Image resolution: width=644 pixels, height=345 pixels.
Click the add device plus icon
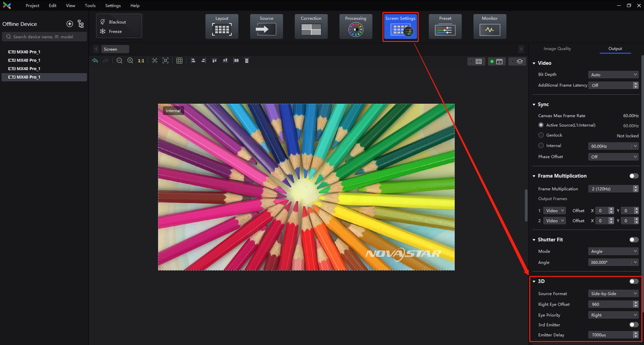click(x=70, y=24)
